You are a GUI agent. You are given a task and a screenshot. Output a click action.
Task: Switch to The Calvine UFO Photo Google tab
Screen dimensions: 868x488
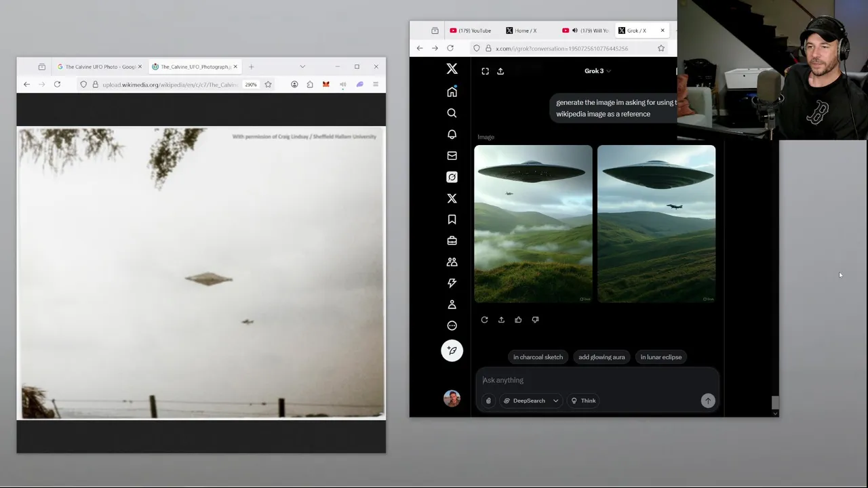click(100, 66)
